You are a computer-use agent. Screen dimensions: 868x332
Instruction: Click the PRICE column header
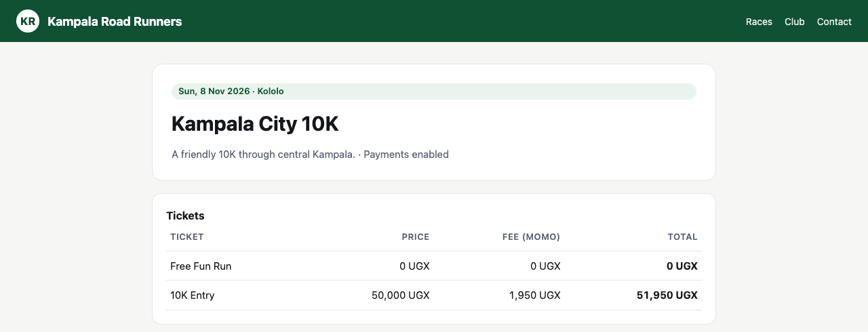coord(416,237)
